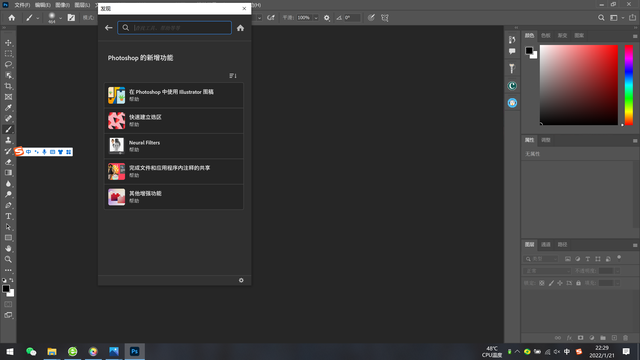Add a layer mask
Screen dimensions: 640x360
580,338
